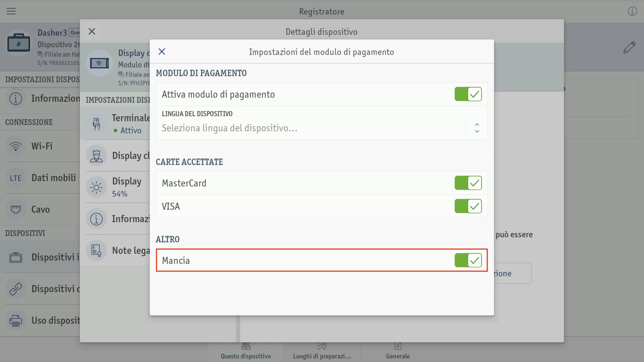Switch to Questo dispositivo tab
Image resolution: width=644 pixels, height=362 pixels.
pyautogui.click(x=246, y=351)
